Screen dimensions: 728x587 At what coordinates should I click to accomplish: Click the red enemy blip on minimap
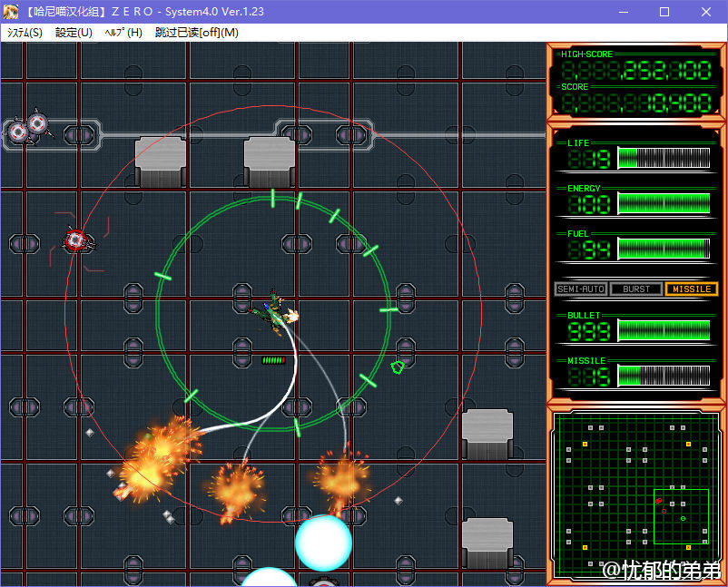coord(658,501)
